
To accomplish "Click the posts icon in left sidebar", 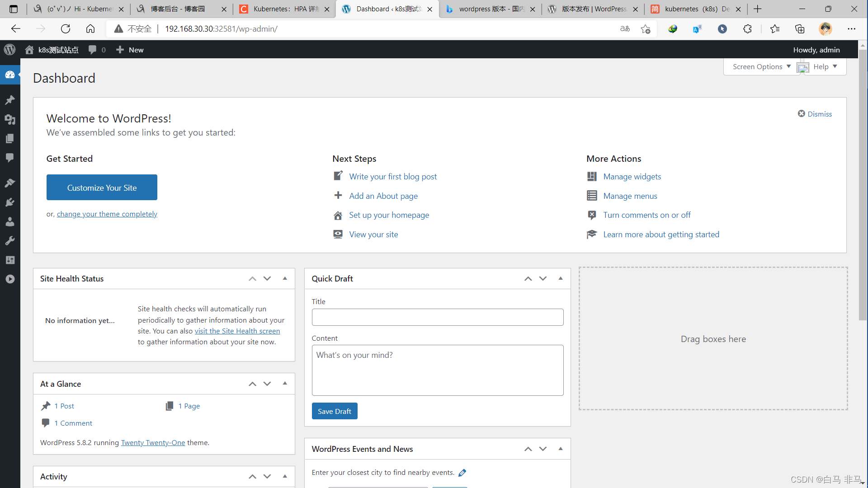I will coord(10,99).
